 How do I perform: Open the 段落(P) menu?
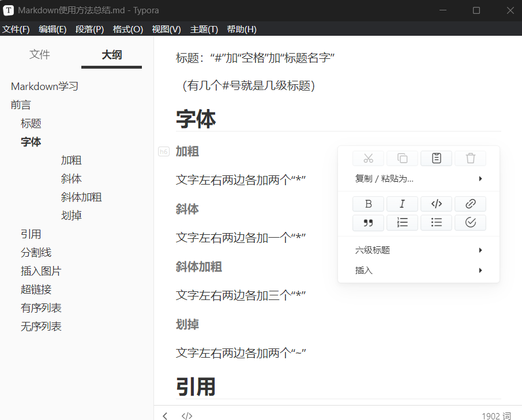click(89, 29)
